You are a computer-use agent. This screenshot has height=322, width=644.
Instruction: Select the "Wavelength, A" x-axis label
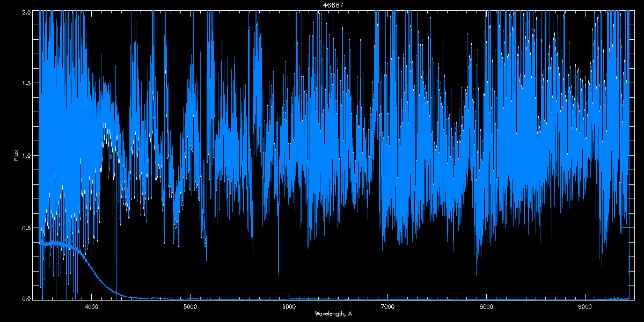point(333,313)
